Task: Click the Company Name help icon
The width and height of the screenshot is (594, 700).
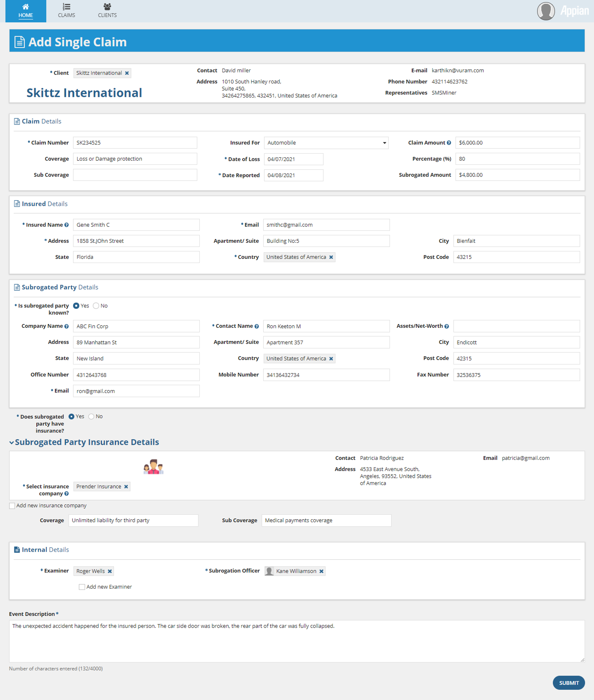Action: point(66,326)
